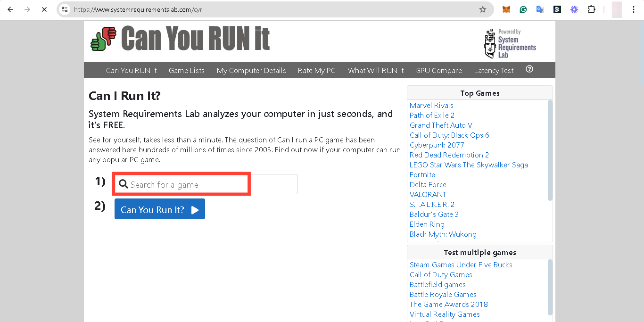Image resolution: width=644 pixels, height=322 pixels.
Task: Click the Baldur's Gate 3 link
Action: tap(434, 215)
